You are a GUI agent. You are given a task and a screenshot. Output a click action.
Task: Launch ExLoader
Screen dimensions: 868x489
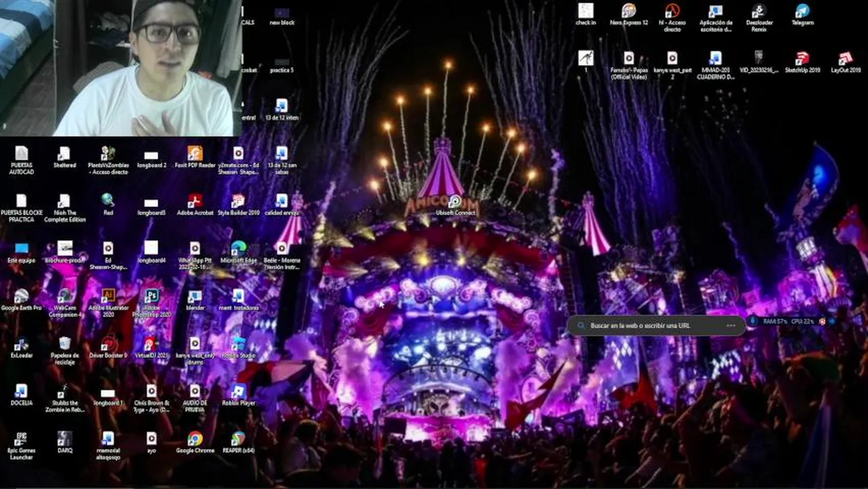coord(21,347)
